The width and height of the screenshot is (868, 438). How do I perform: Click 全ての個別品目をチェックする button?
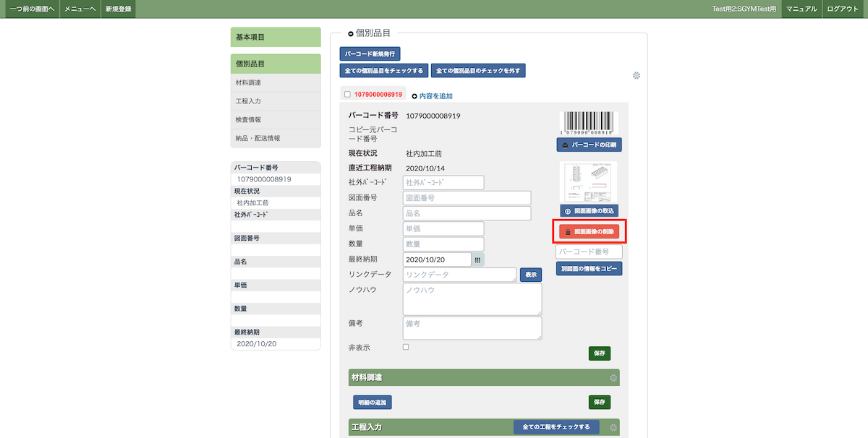point(383,71)
